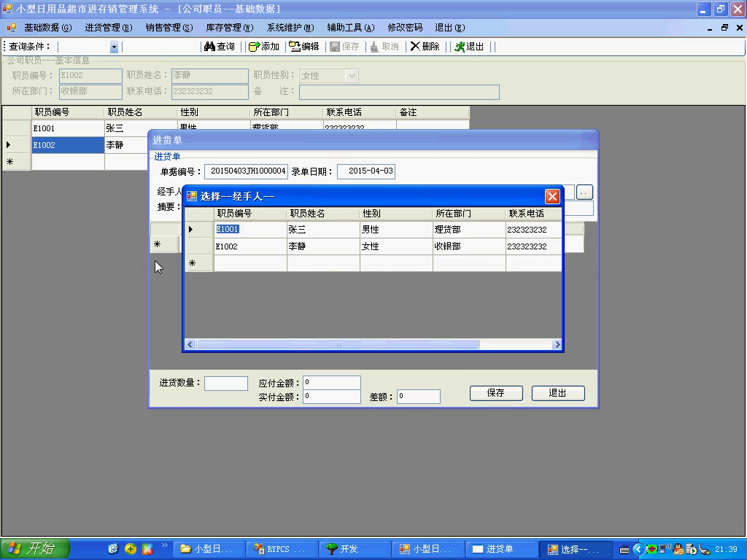Viewport: 747px width, 560px height.
Task: Click the keyboard language bar tray icon
Action: pyautogui.click(x=624, y=550)
